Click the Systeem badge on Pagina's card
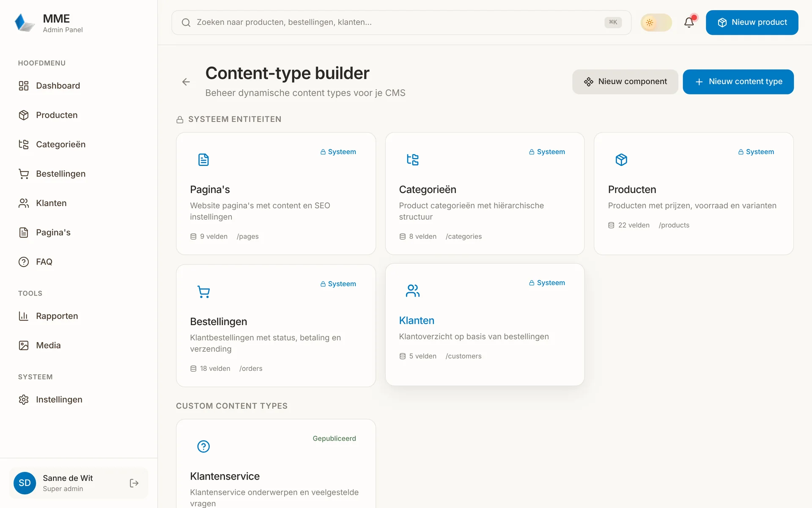 [338, 152]
